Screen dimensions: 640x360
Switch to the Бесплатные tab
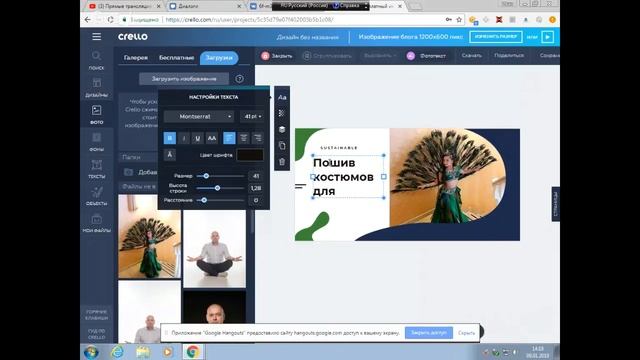pos(176,58)
